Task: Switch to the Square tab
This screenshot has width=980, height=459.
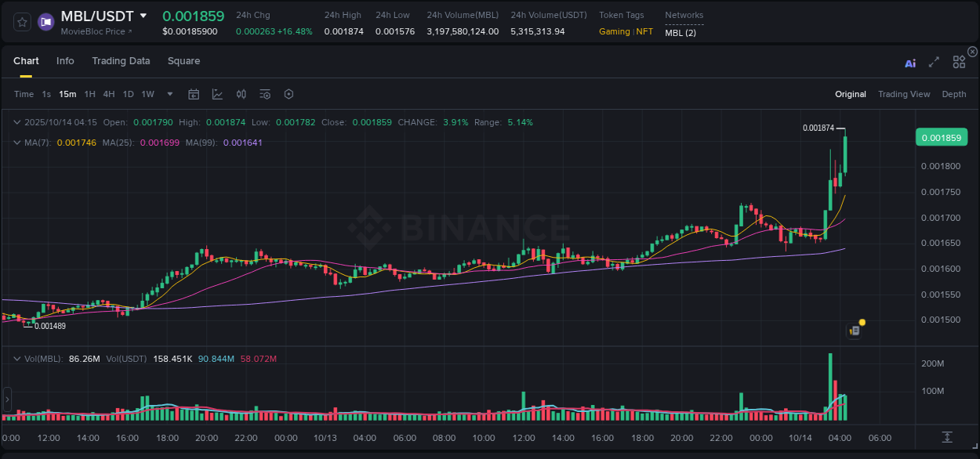Action: (183, 61)
